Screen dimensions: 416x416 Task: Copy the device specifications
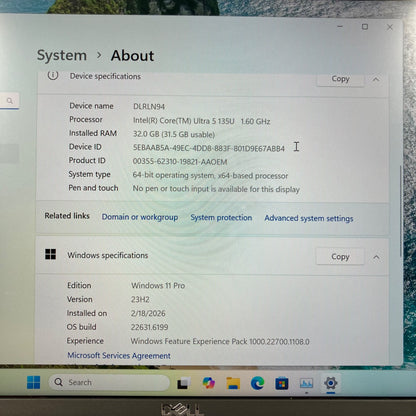pyautogui.click(x=340, y=79)
